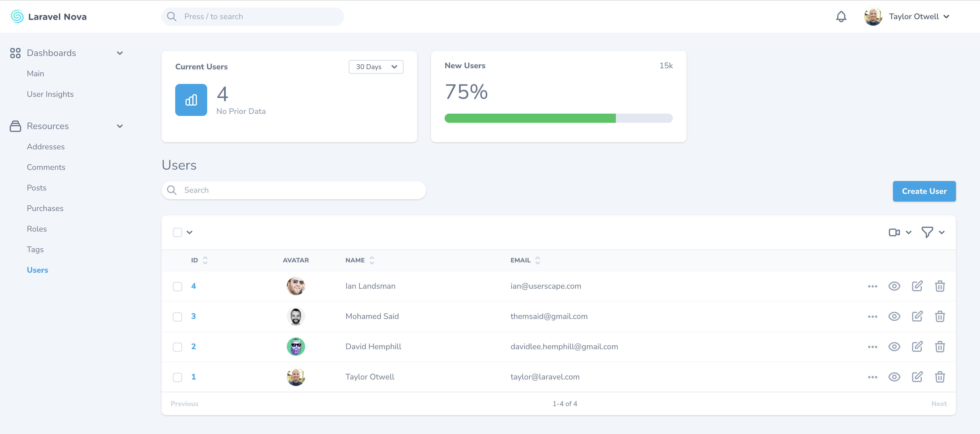Open the filter icon on the Users table
The image size is (980, 434).
tap(927, 232)
